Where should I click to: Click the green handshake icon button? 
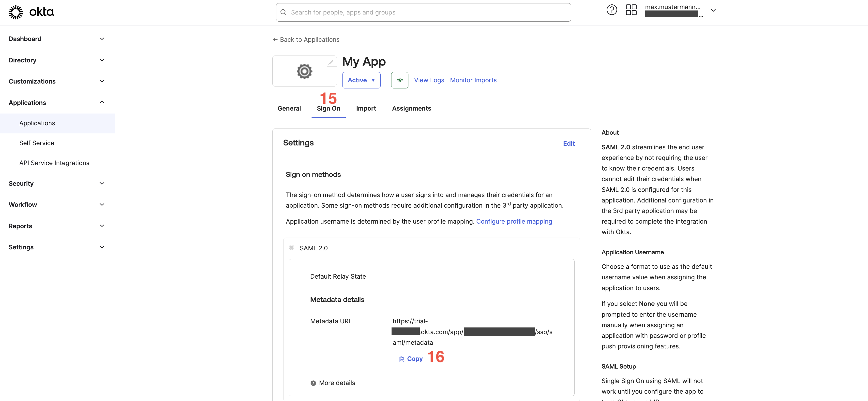pos(400,80)
